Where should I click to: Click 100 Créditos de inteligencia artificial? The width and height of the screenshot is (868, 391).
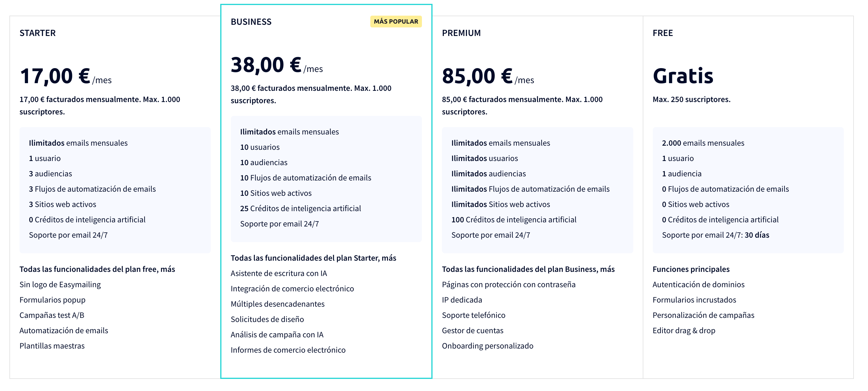[x=514, y=220]
